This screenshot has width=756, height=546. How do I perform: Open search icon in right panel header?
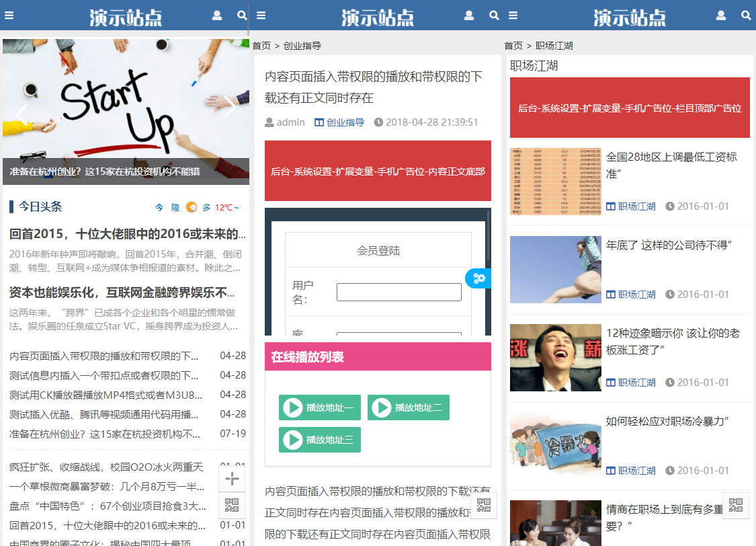(746, 15)
